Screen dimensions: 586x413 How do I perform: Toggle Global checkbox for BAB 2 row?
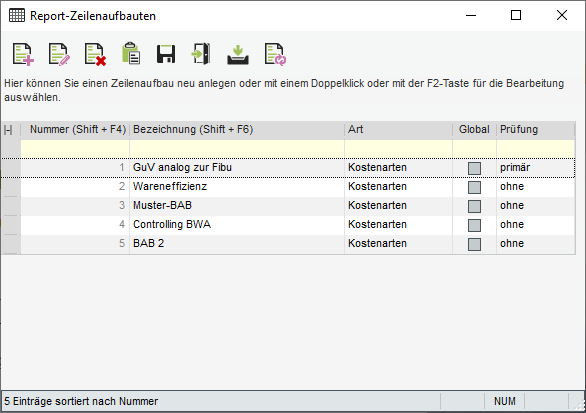tap(474, 244)
